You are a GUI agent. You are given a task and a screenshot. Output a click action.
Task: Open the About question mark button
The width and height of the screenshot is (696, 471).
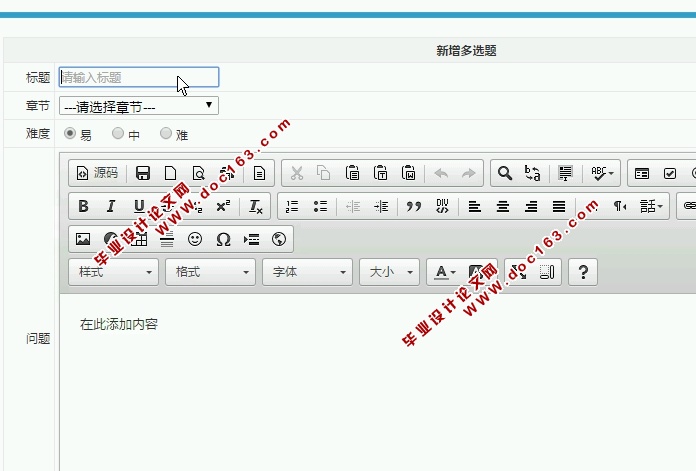[583, 272]
